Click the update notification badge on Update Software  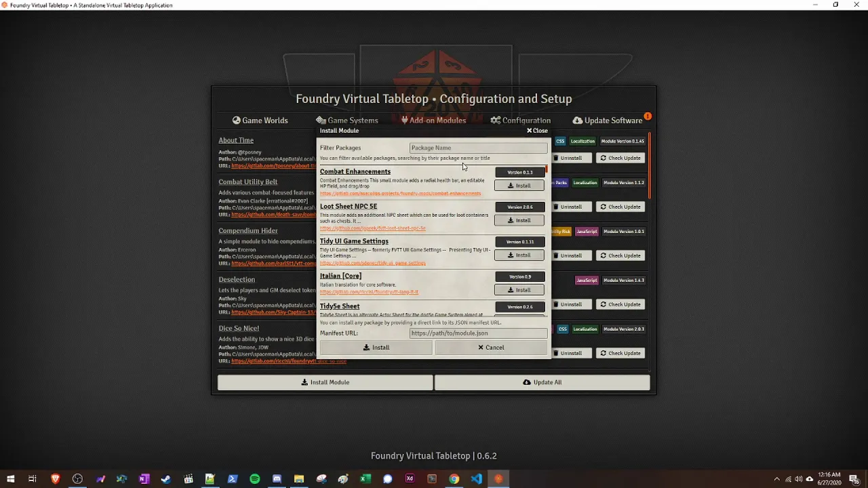(648, 116)
